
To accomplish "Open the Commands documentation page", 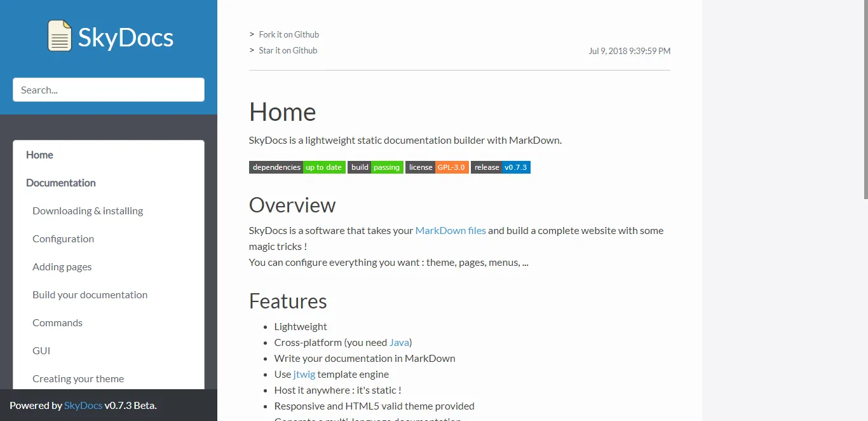I will (x=57, y=322).
